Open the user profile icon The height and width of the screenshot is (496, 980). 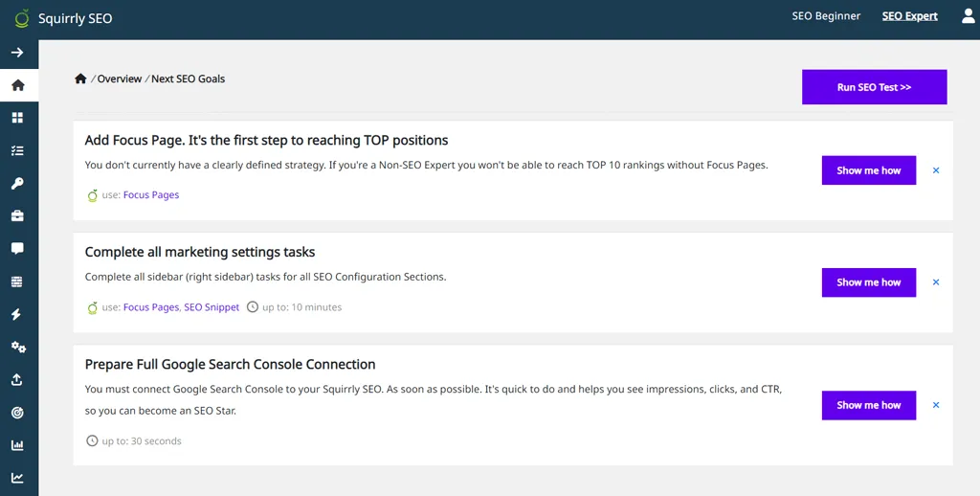pos(969,16)
